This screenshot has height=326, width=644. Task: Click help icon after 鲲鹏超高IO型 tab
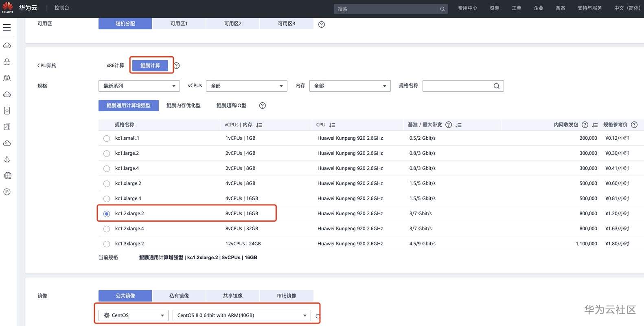263,106
